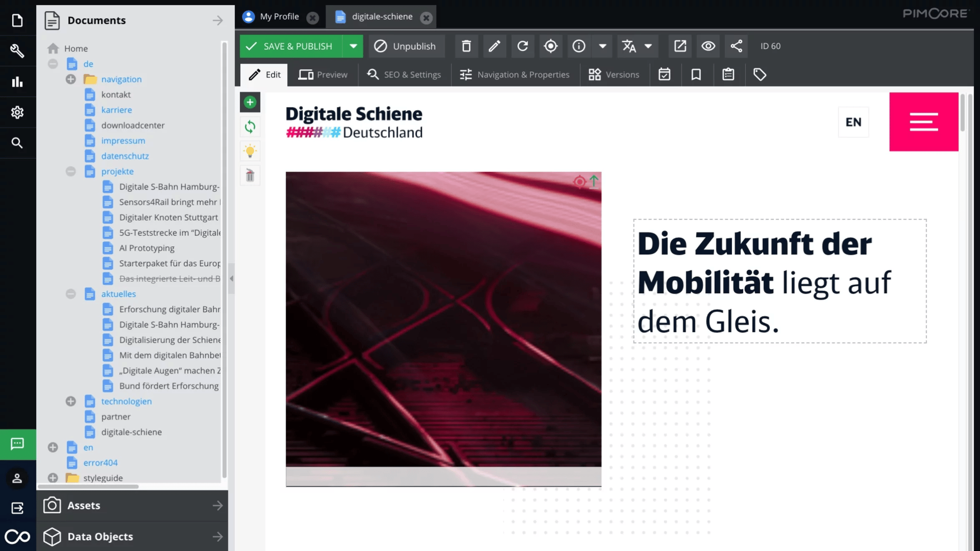Open the Tags tab icon
The image size is (980, 551).
pyautogui.click(x=759, y=75)
